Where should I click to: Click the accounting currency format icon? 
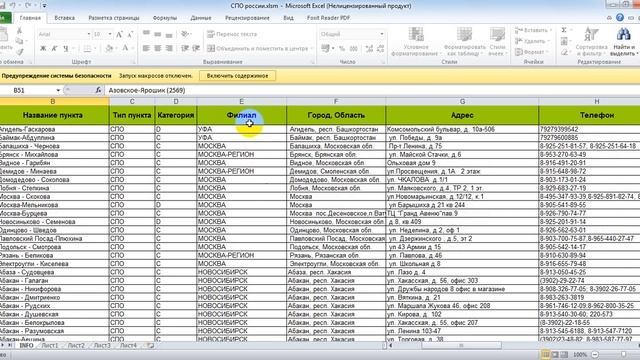(325, 49)
